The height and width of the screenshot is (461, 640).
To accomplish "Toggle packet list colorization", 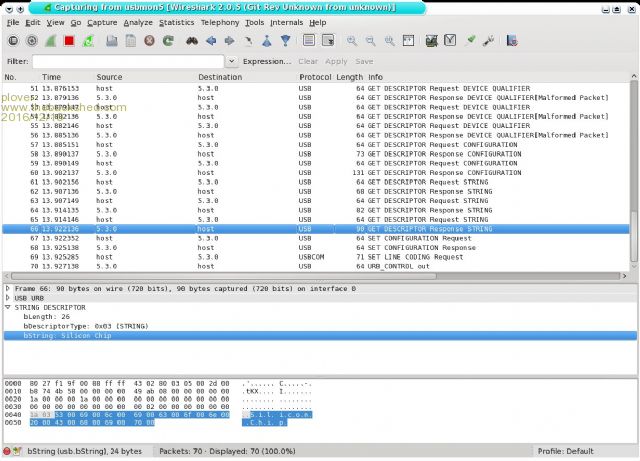I will point(309,41).
